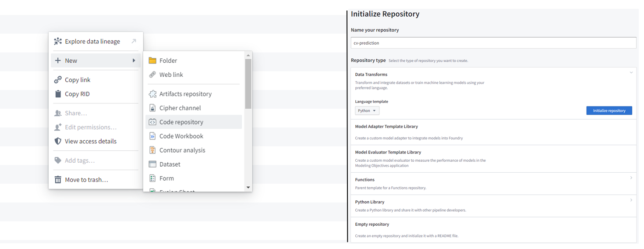
Task: Select View access details
Action: click(x=96, y=141)
